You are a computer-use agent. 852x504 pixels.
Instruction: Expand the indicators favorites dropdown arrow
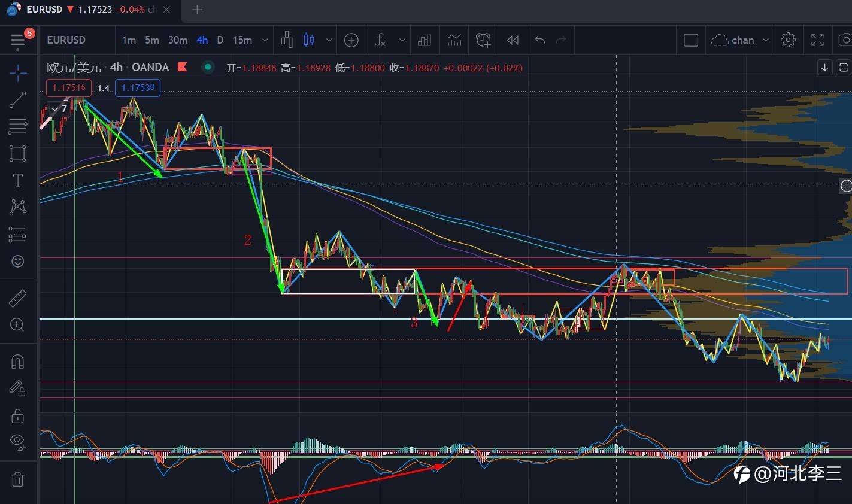[402, 40]
